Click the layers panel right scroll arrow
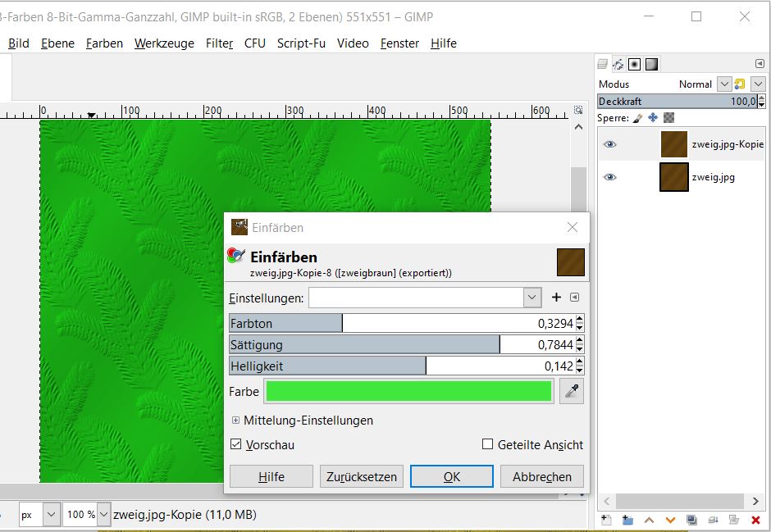Viewport: 771px width, 532px height. point(755,501)
